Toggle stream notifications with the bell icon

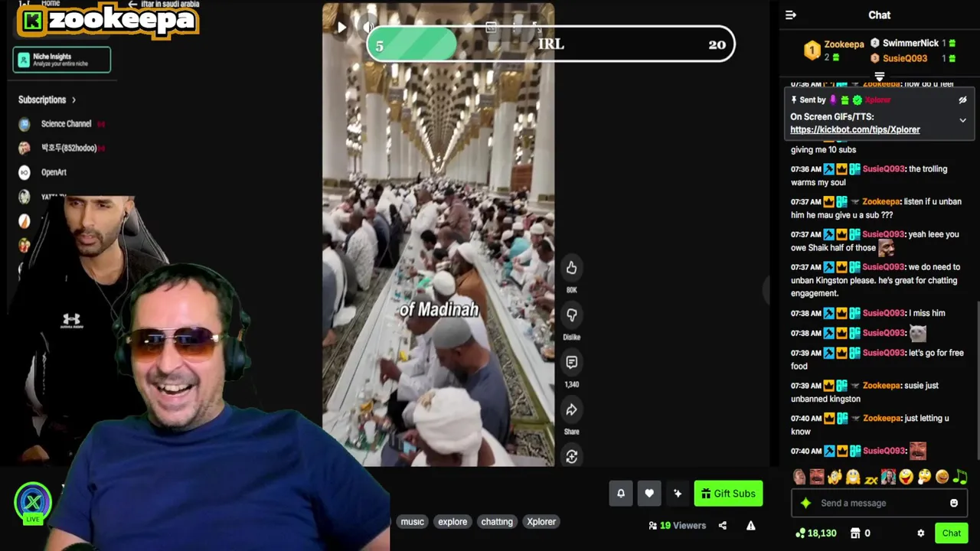[621, 494]
